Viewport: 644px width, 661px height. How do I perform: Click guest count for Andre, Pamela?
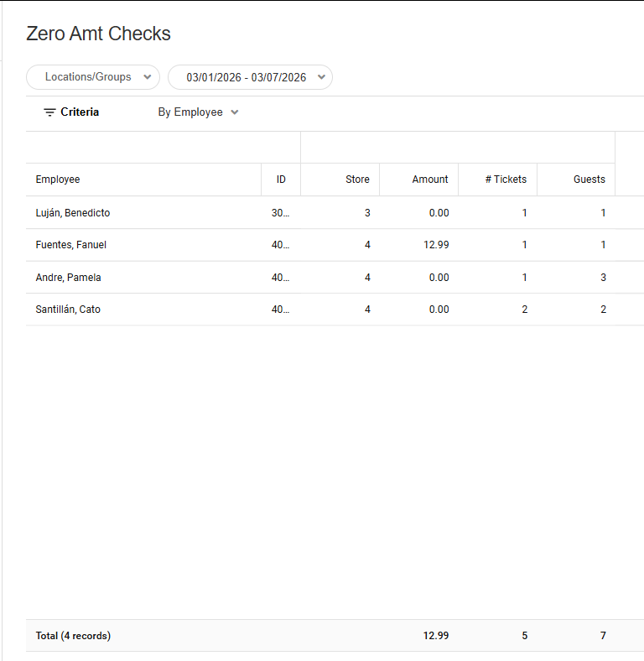coord(603,278)
